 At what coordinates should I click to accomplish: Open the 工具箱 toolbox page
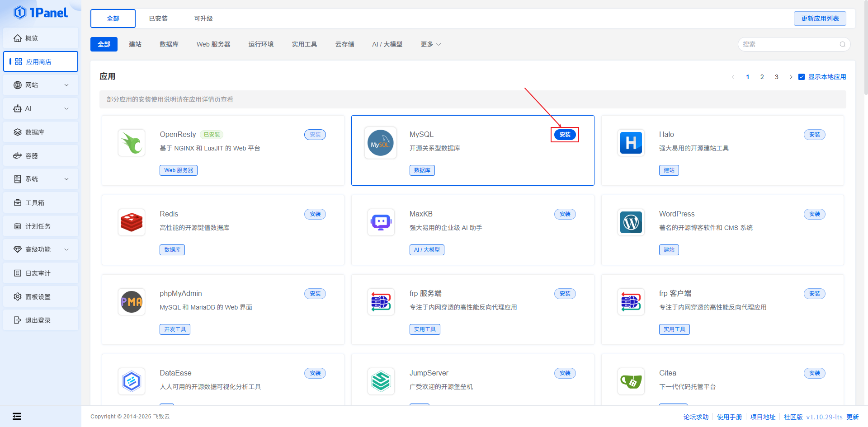pos(41,203)
